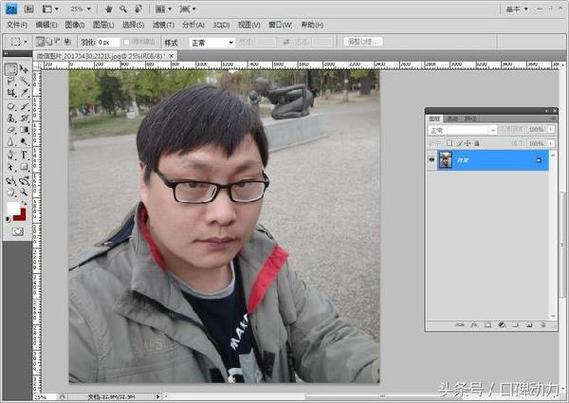Select the Pen tool

click(11, 155)
